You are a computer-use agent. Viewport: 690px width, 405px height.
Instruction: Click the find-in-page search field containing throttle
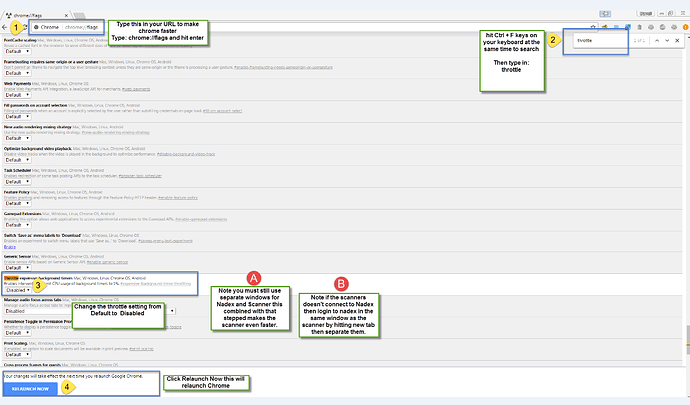click(x=601, y=40)
